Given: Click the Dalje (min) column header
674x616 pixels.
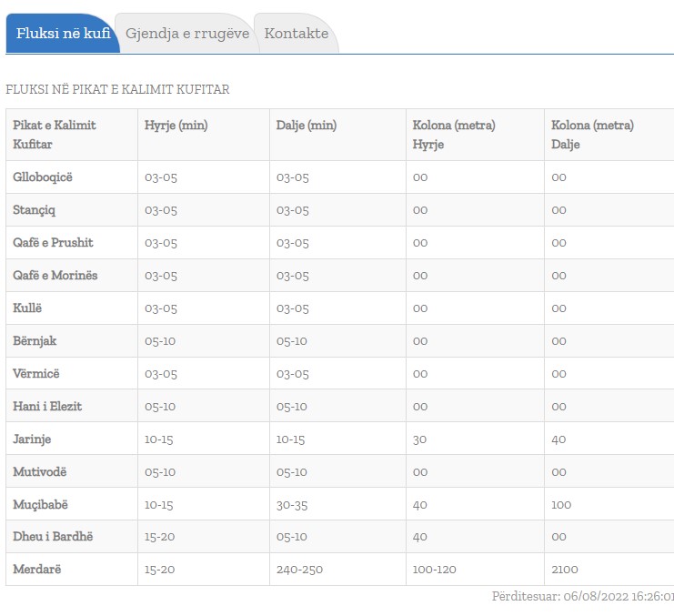Looking at the screenshot, I should click(x=307, y=126).
